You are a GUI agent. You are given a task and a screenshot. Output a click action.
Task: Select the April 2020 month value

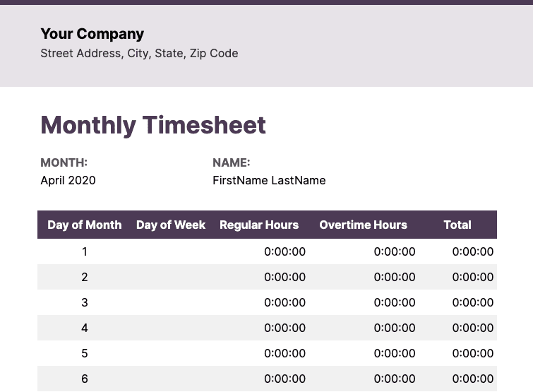(68, 181)
